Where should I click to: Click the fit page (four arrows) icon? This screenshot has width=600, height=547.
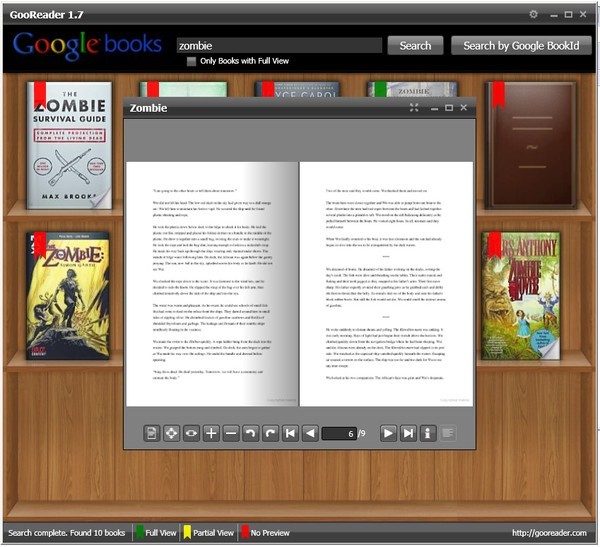click(171, 433)
